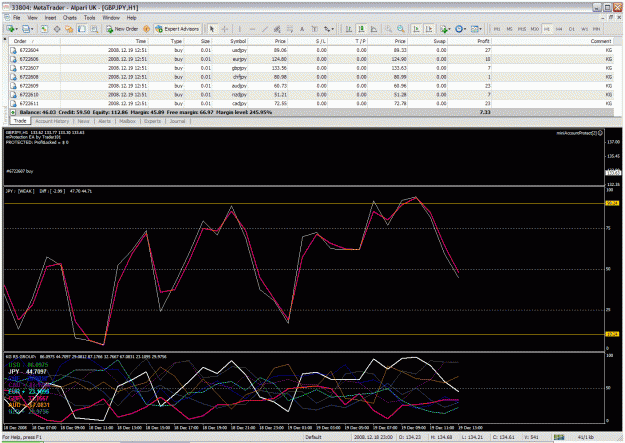Expand the periodicity clock dropdown
The width and height of the screenshot is (625, 443).
point(461,29)
